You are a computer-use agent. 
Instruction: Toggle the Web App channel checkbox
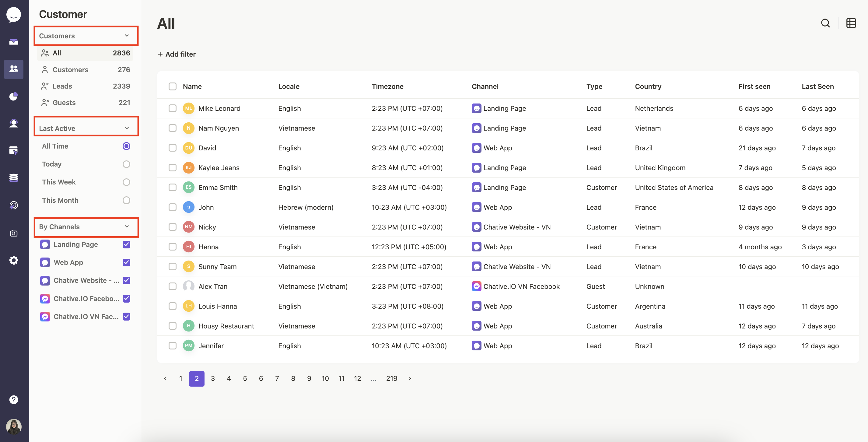pos(126,262)
